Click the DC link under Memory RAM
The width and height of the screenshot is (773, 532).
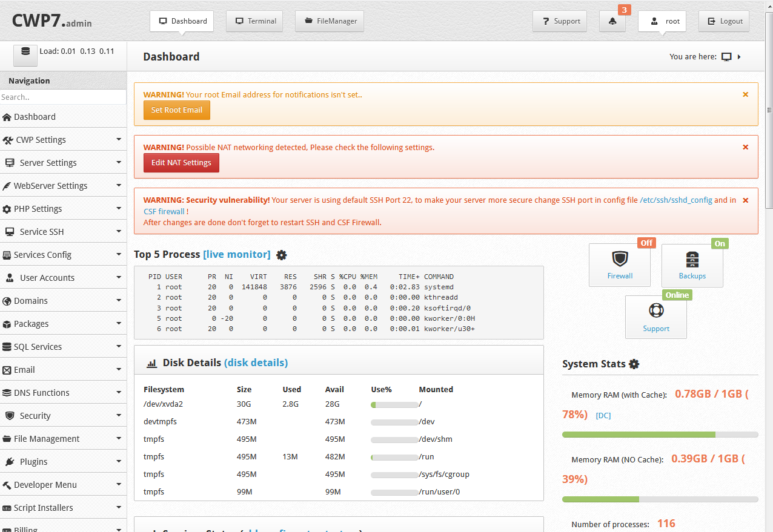[603, 416]
